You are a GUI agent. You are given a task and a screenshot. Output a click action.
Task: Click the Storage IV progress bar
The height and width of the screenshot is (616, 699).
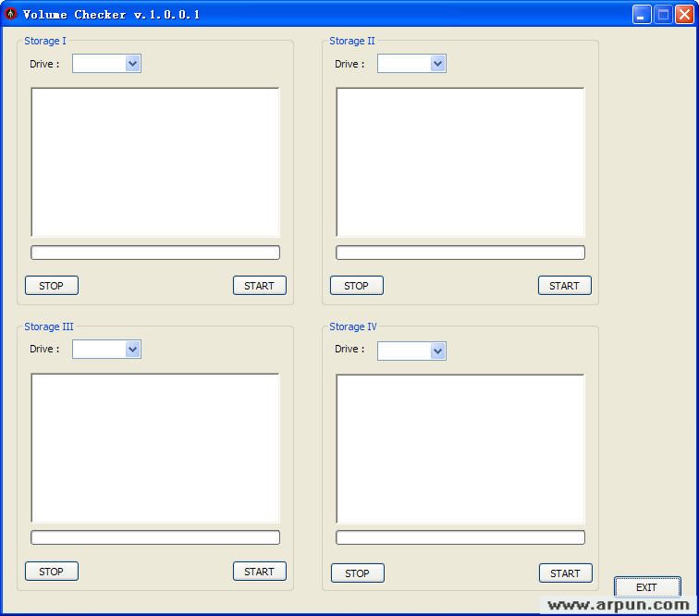tap(460, 537)
